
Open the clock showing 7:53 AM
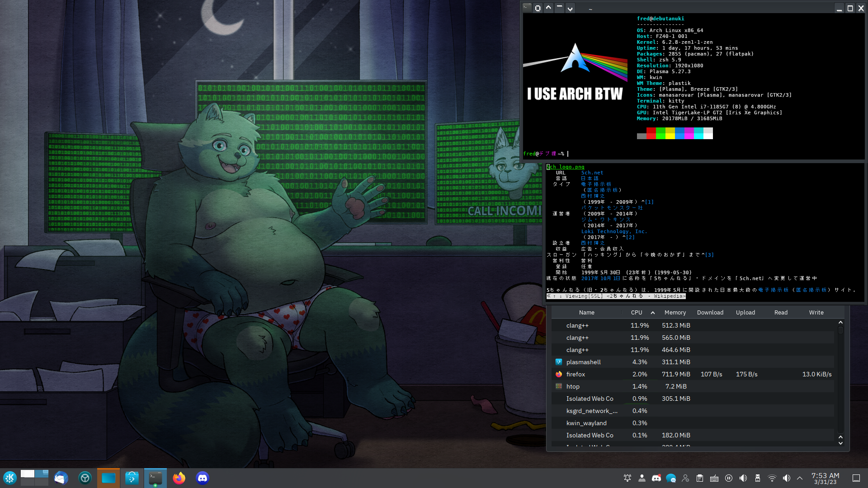(x=825, y=478)
